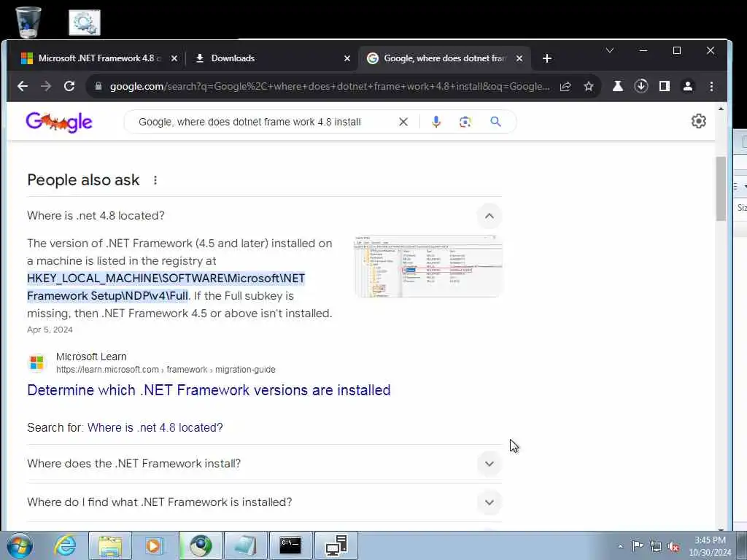Open the Windows Start orb

[20, 545]
